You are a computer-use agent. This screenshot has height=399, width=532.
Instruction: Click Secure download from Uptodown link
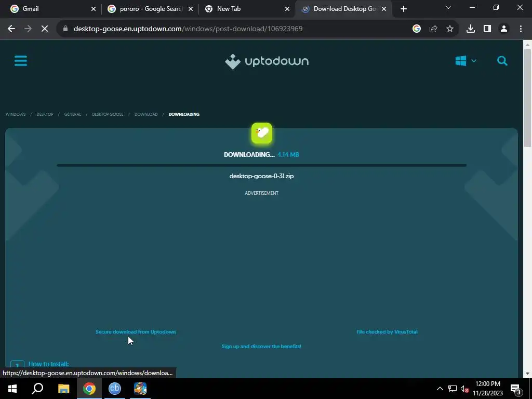(x=136, y=332)
